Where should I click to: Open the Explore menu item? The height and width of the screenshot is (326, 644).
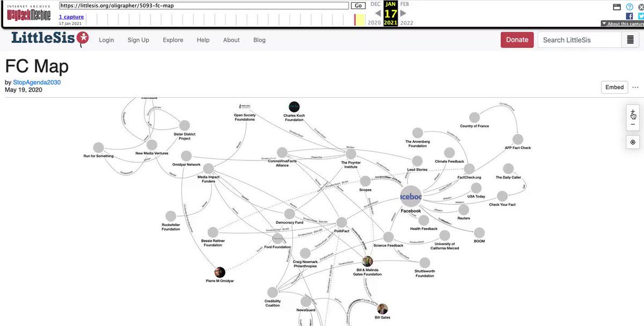click(x=173, y=40)
